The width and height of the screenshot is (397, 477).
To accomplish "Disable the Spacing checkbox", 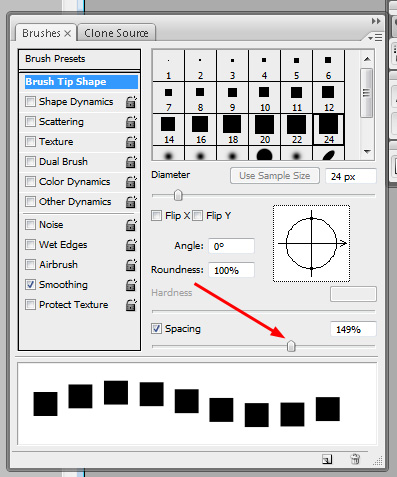I will (156, 329).
